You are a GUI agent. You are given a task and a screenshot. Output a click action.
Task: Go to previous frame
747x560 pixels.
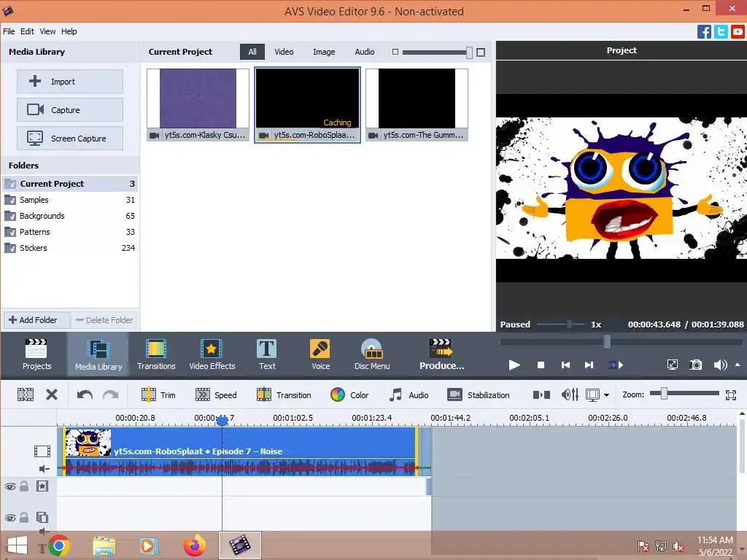click(565, 365)
